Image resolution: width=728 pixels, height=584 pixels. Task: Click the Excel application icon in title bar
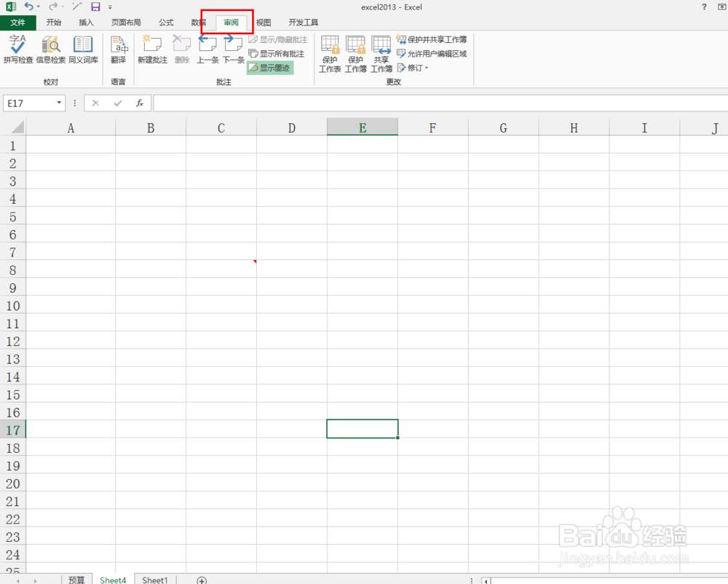pos(11,7)
